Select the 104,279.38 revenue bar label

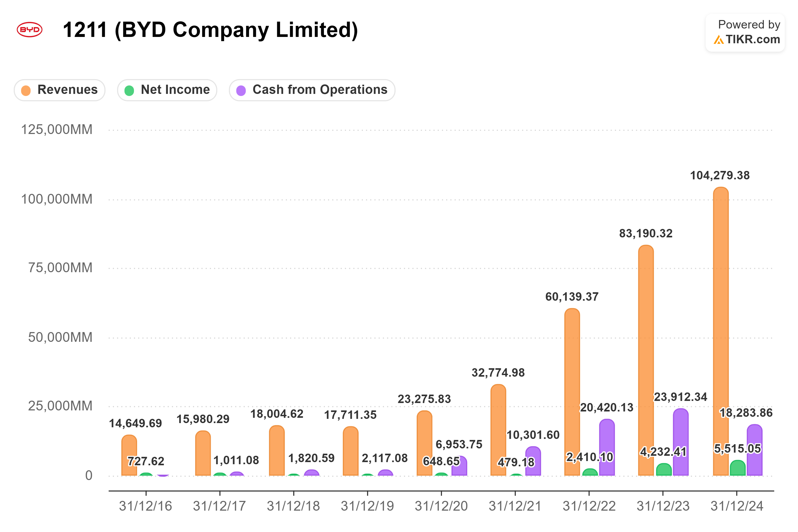point(720,175)
